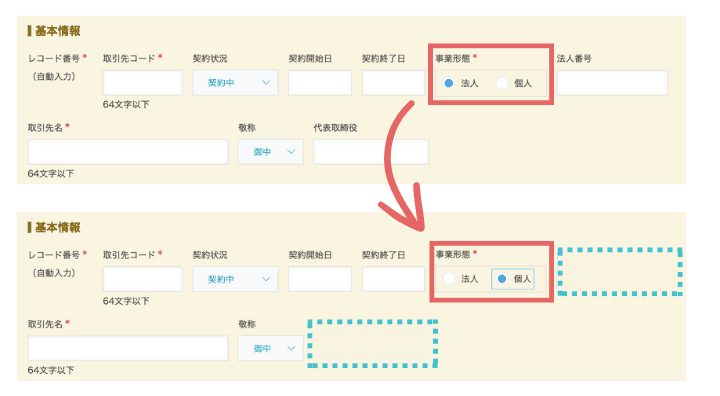Screen dimensions: 720x396
Task: Select 個人 radio in the lower form
Action: (x=502, y=279)
